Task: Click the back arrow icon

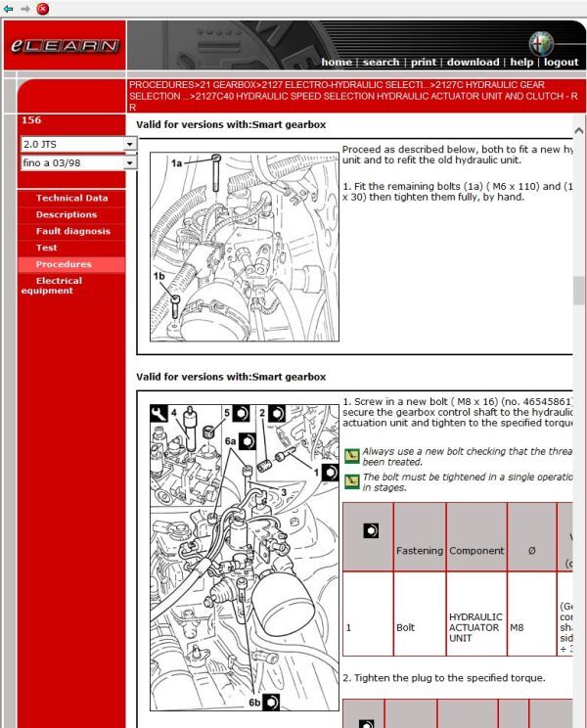Action: tap(8, 9)
